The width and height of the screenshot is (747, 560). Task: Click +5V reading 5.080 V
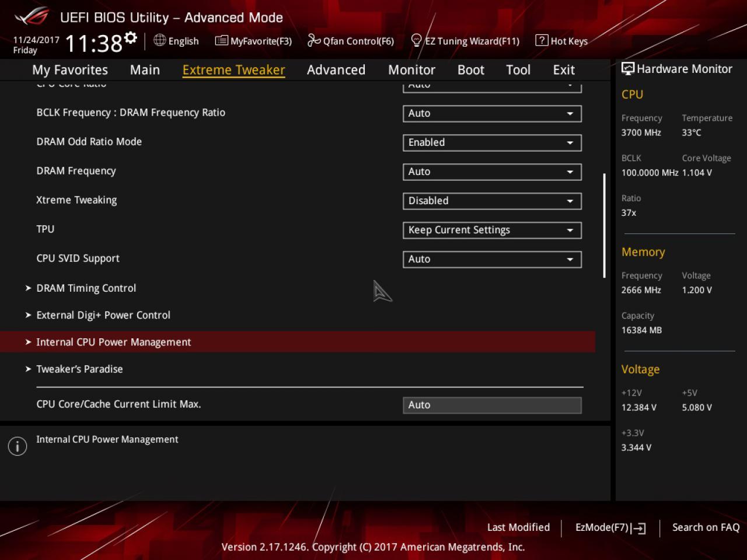697,408
